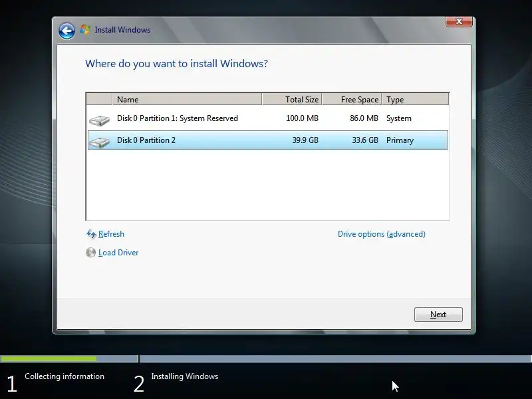The image size is (532, 399).
Task: Click the 86.0 MB free space cell
Action: click(x=364, y=118)
